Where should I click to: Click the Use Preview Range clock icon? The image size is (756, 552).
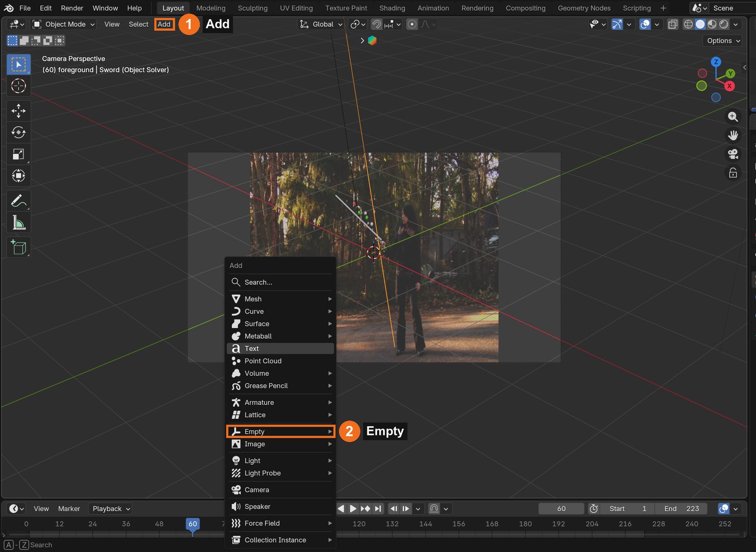[594, 509]
